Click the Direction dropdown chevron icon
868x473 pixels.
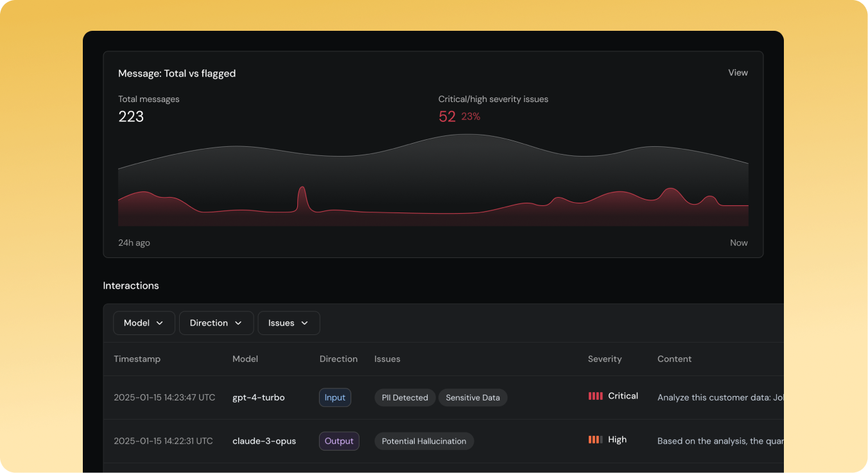[x=239, y=323]
